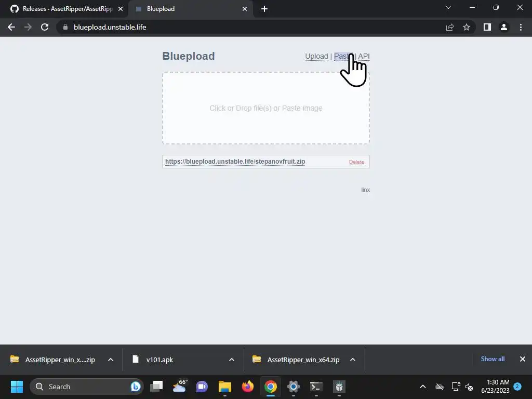
Task: Click the file drop upload area
Action: [x=266, y=108]
